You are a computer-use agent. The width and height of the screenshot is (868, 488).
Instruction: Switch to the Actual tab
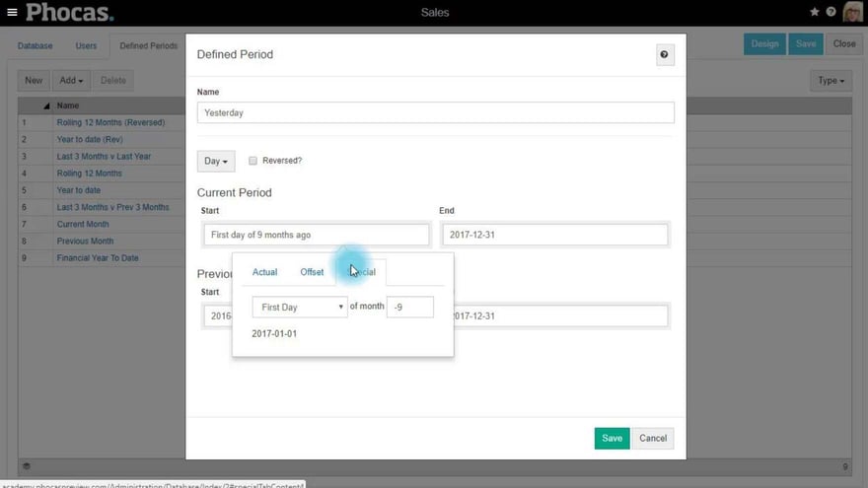coord(264,272)
